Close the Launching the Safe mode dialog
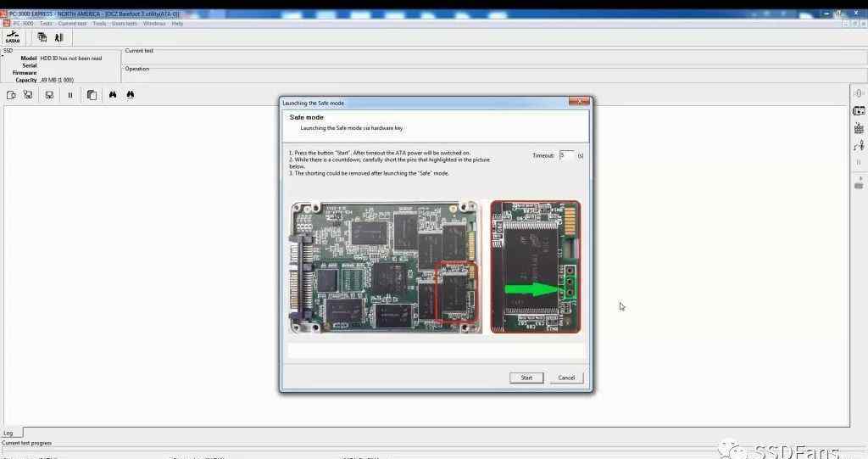 point(579,102)
